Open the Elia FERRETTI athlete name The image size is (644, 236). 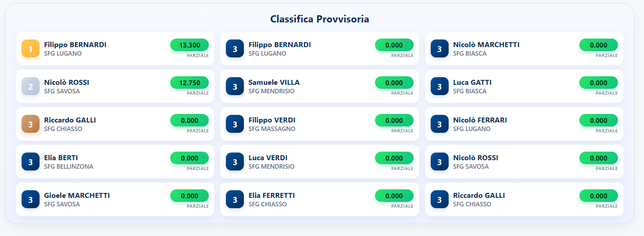pyautogui.click(x=271, y=196)
